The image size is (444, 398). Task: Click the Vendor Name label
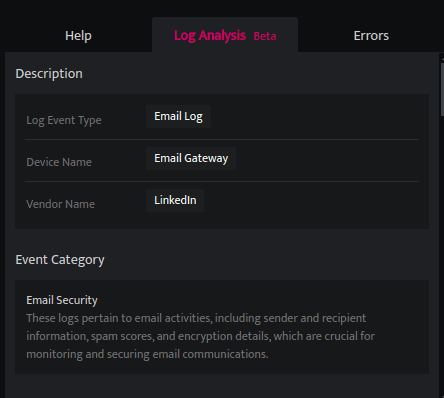(x=61, y=204)
